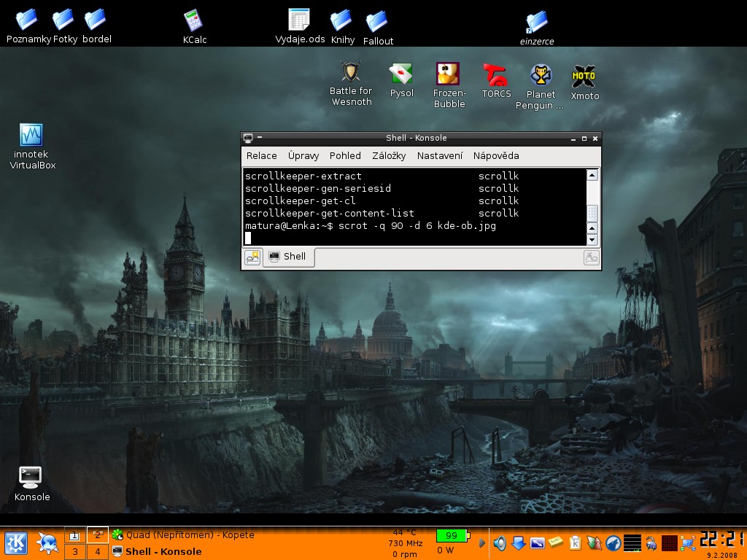Click the 22:21 clock in panel
Screen dimensions: 747x560
tap(721, 540)
